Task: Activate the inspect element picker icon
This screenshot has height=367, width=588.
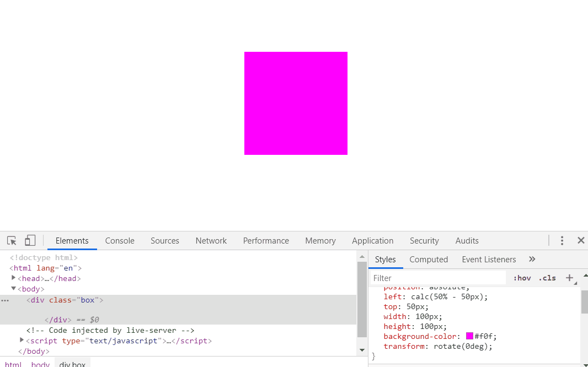Action: coord(12,240)
